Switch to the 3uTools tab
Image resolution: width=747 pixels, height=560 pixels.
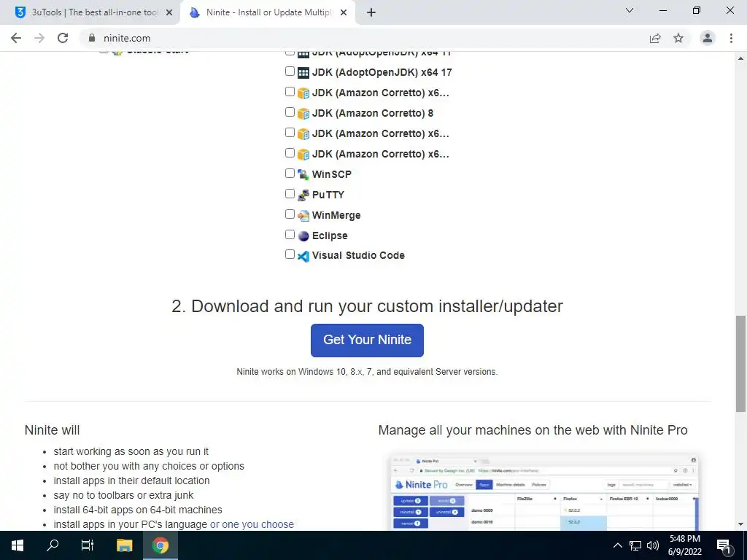90,13
